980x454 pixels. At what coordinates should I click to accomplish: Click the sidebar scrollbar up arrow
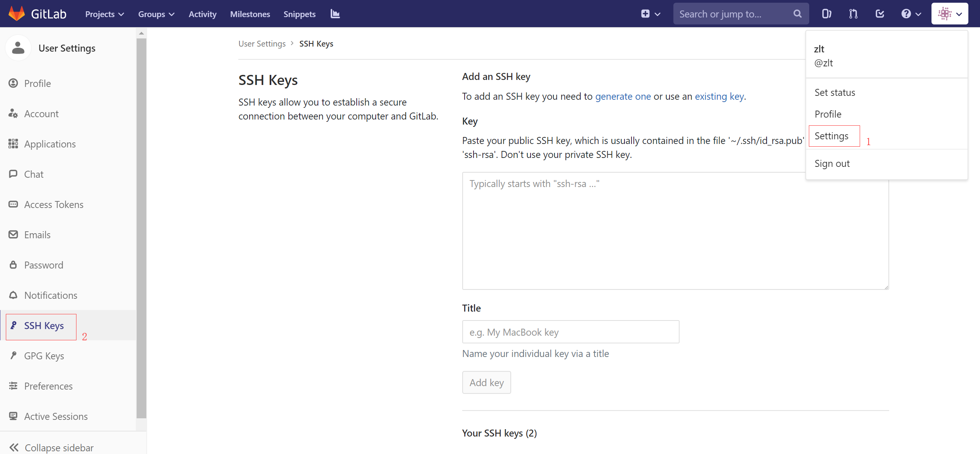[141, 33]
